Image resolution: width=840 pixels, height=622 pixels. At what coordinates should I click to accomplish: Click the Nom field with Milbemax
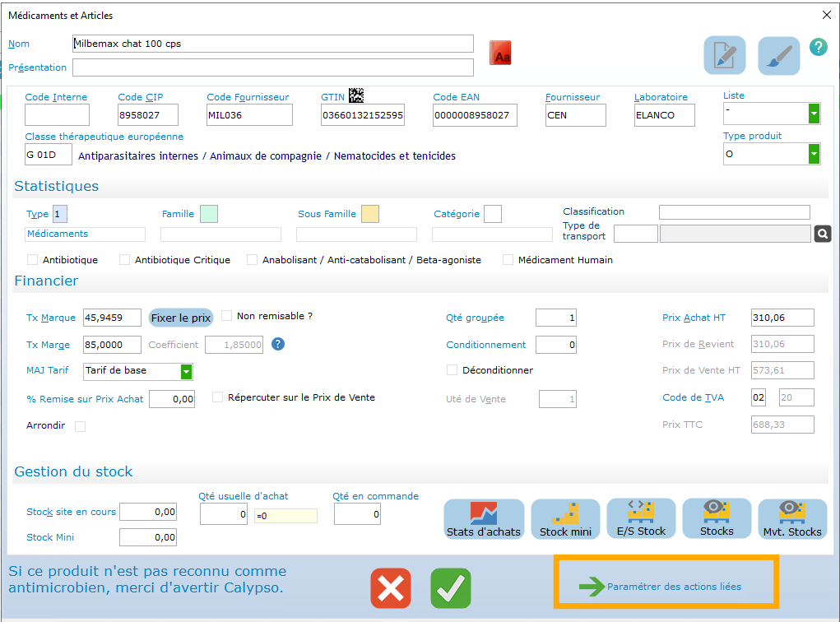coord(272,44)
